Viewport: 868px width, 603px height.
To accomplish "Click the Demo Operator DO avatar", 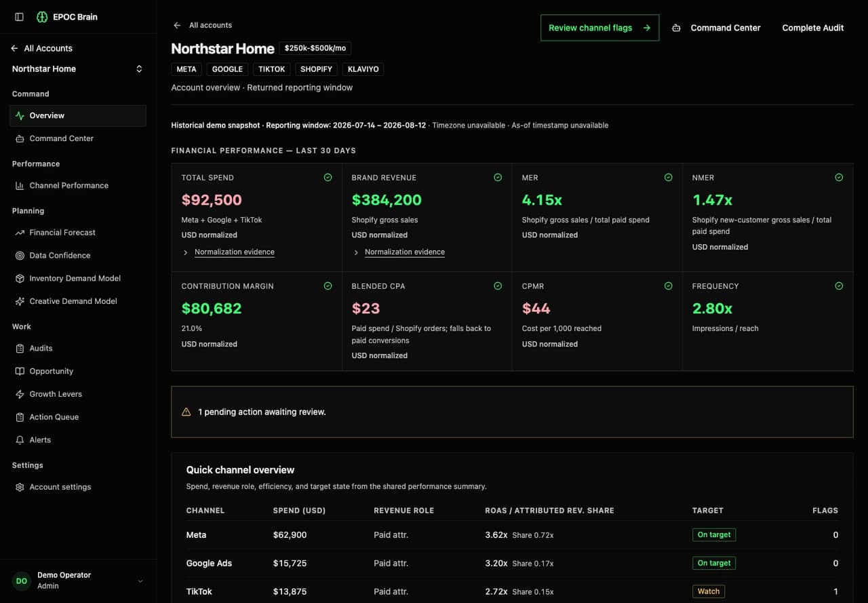I will [x=22, y=581].
